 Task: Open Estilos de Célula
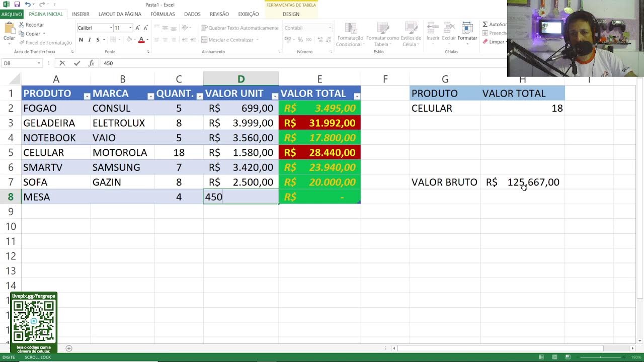[x=411, y=34]
